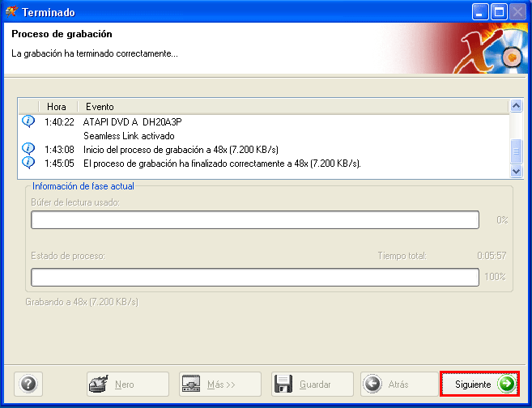Screen dimensions: 532x408
Task: Click the green arrow icon on Siguiente
Action: (x=506, y=384)
